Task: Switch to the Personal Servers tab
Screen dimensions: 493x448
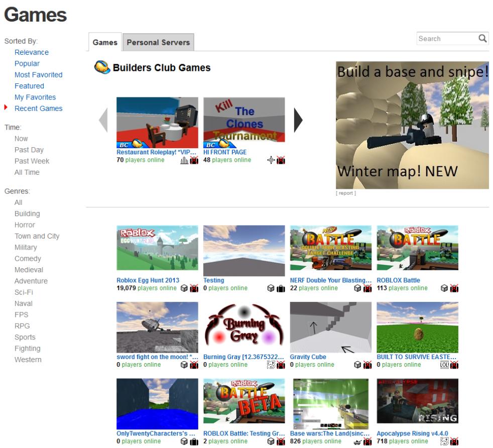Action: [x=158, y=42]
